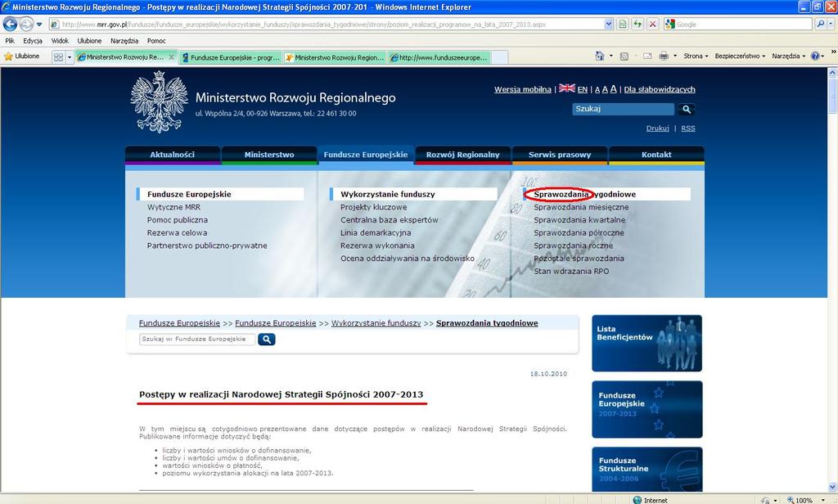
Task: Select Wytyczne MRR in the submenu
Action: (173, 207)
